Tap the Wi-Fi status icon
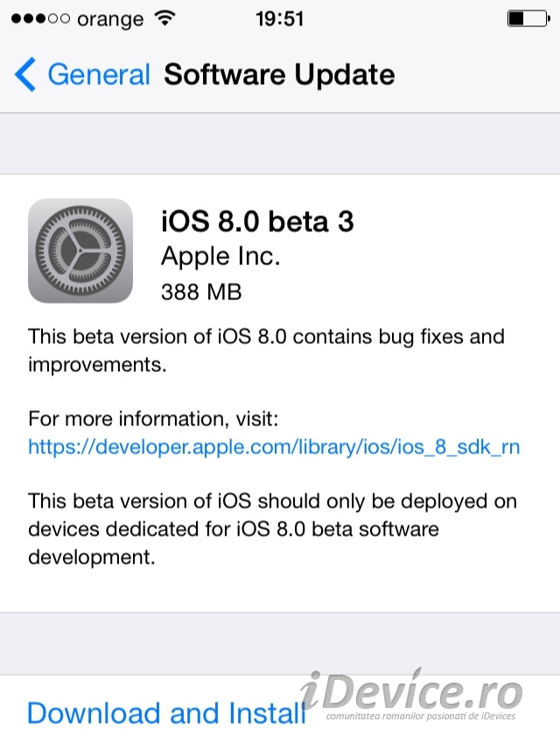The height and width of the screenshot is (729, 560). [x=165, y=18]
